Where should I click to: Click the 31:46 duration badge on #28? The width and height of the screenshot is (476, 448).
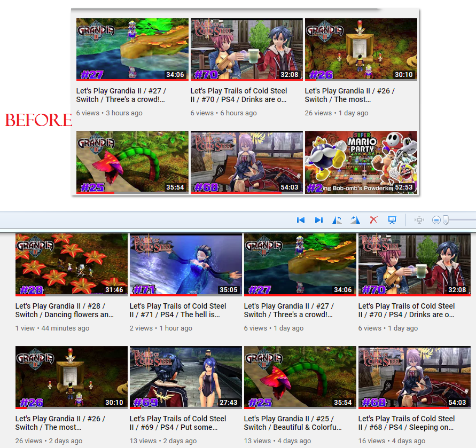(x=114, y=290)
